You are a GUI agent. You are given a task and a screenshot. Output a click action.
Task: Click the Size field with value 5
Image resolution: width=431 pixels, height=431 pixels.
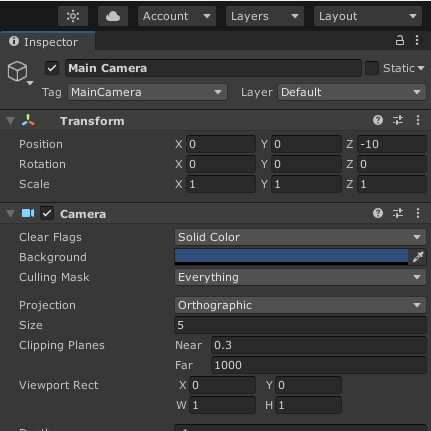[300, 325]
